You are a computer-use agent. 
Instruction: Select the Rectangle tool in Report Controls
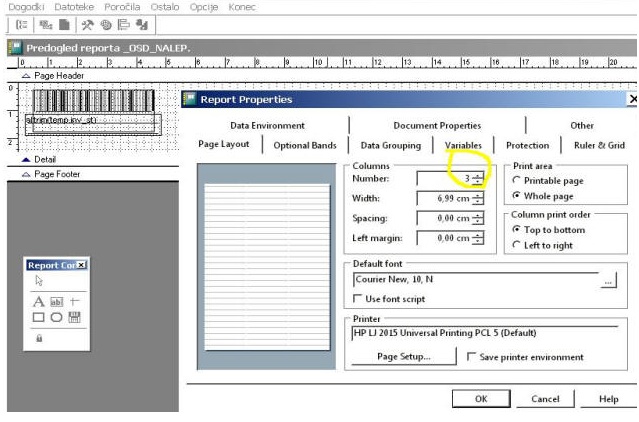38,317
